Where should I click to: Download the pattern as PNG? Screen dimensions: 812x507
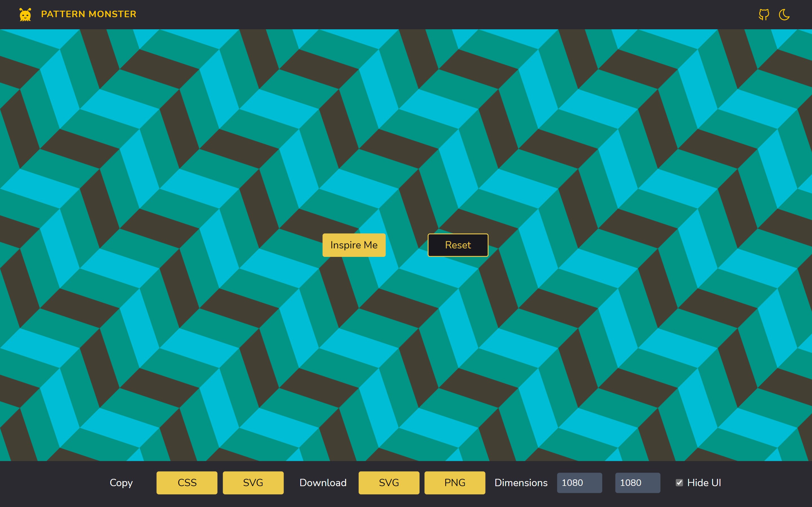click(x=455, y=482)
